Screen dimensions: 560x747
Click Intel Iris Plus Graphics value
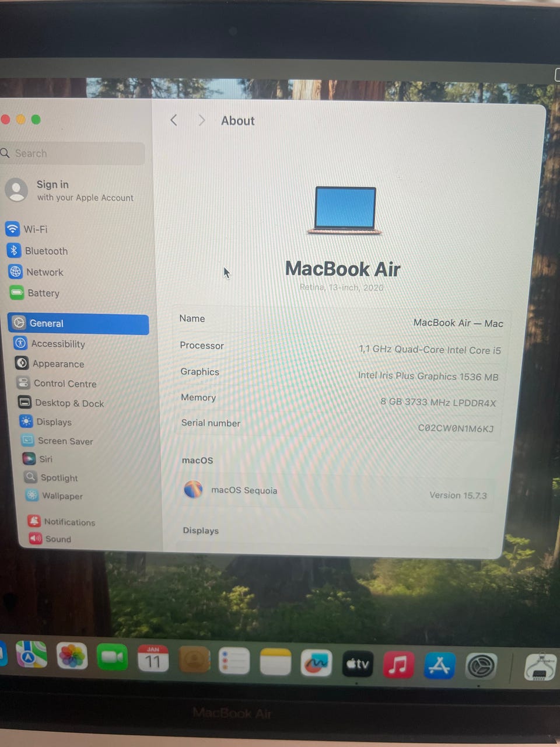428,376
